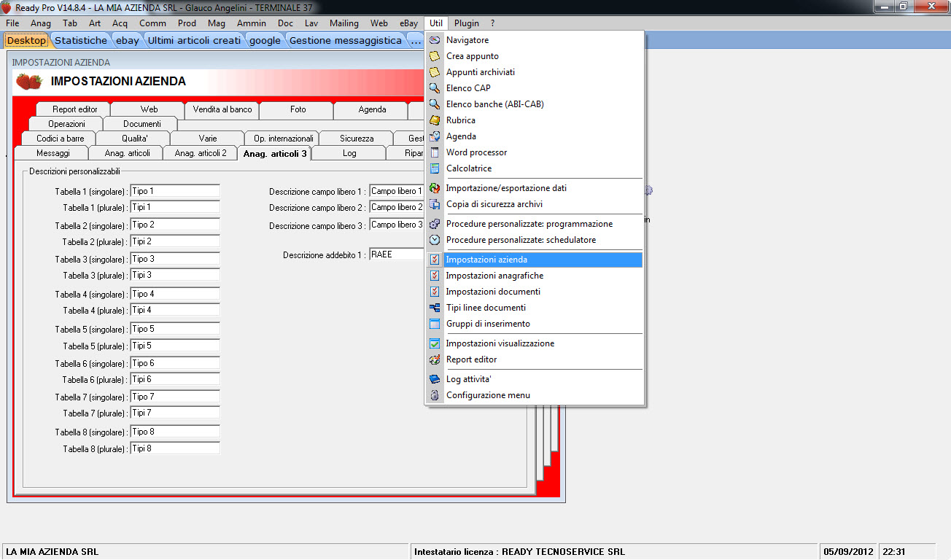The image size is (951, 560).
Task: Switch to the Statistiche desktop tab
Action: tap(81, 40)
